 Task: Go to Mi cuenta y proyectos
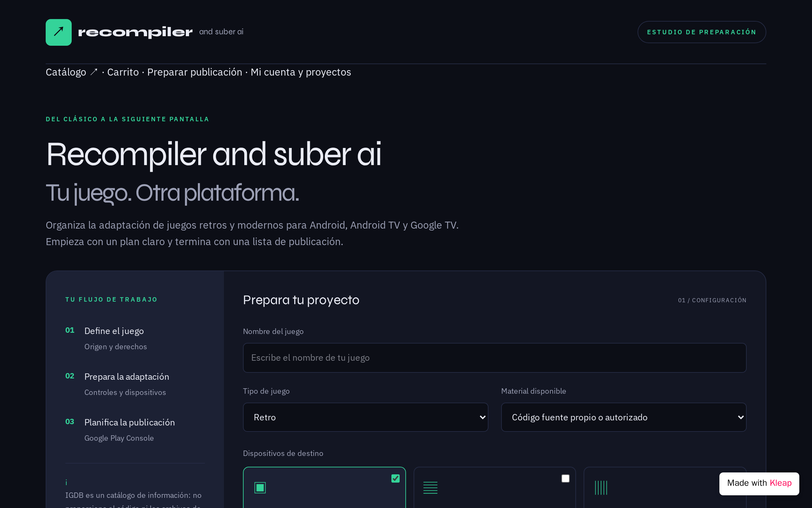(x=301, y=72)
